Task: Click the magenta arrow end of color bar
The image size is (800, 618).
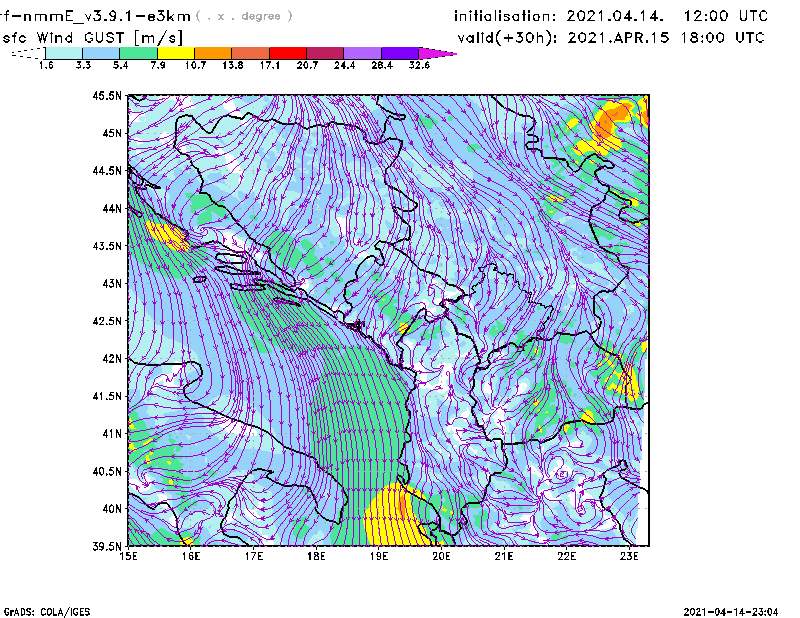Action: [x=437, y=53]
